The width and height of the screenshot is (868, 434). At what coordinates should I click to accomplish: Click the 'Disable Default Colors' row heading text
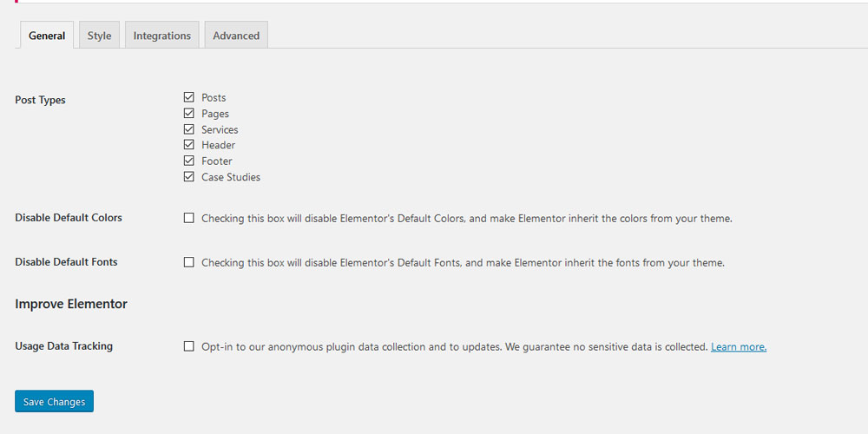tap(69, 217)
